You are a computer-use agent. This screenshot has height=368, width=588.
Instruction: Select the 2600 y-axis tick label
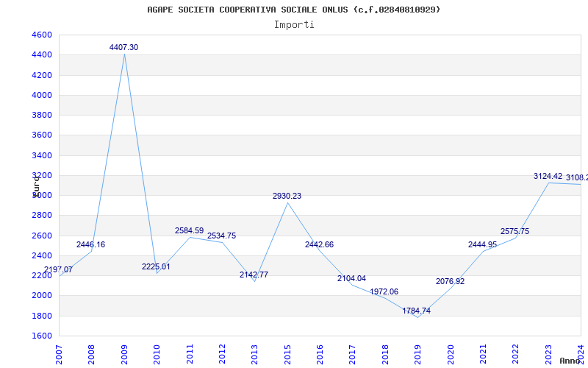coord(40,236)
